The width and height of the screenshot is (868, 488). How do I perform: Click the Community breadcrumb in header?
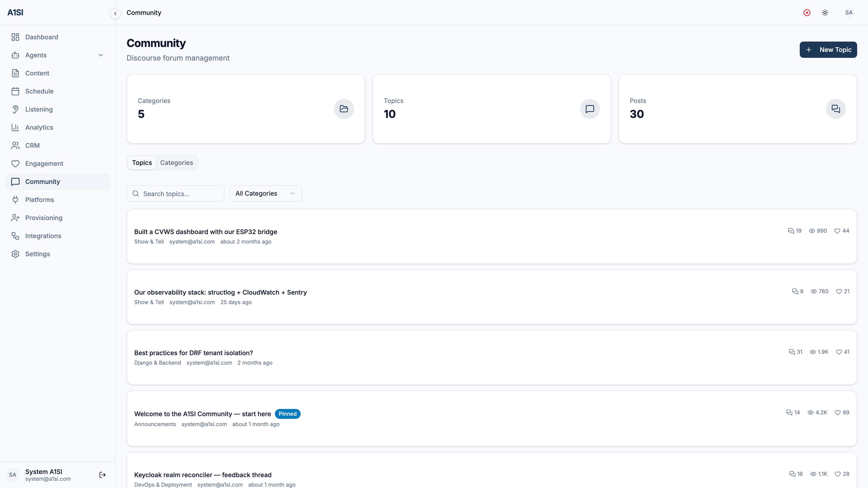pos(144,12)
